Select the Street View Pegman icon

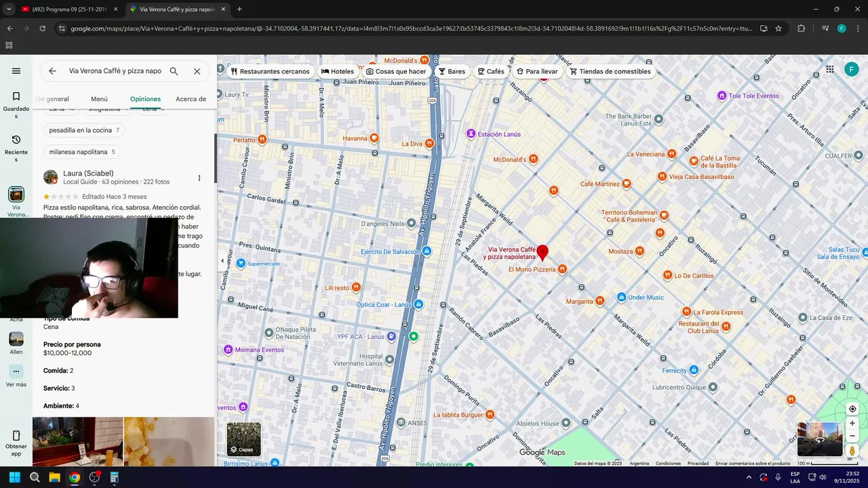tap(852, 451)
